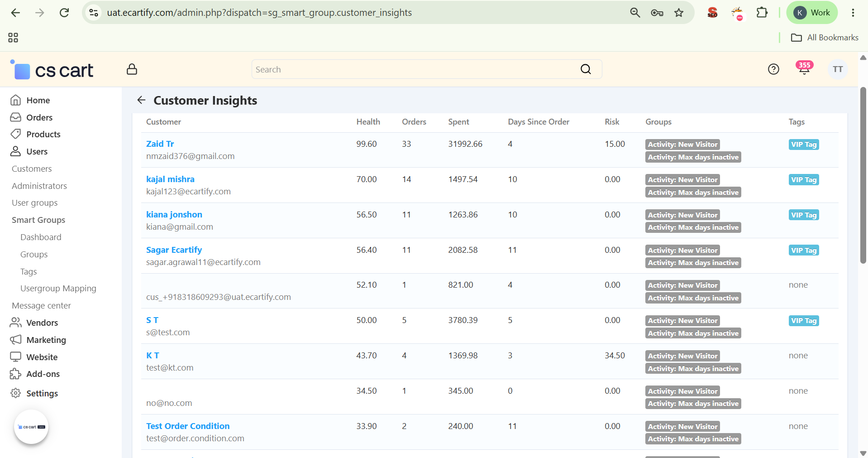Open the Groups submenu item
The image size is (868, 458).
point(34,254)
